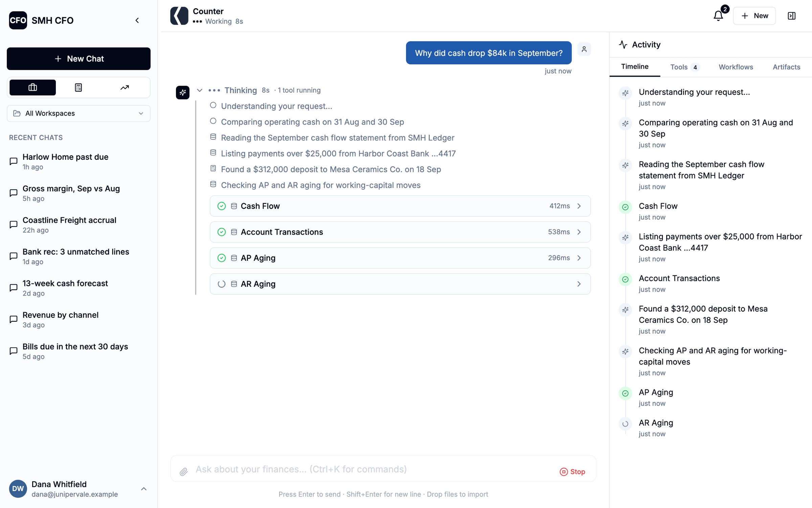Open the Gross margin, Sep vs Aug chat
The height and width of the screenshot is (508, 812).
coord(78,193)
